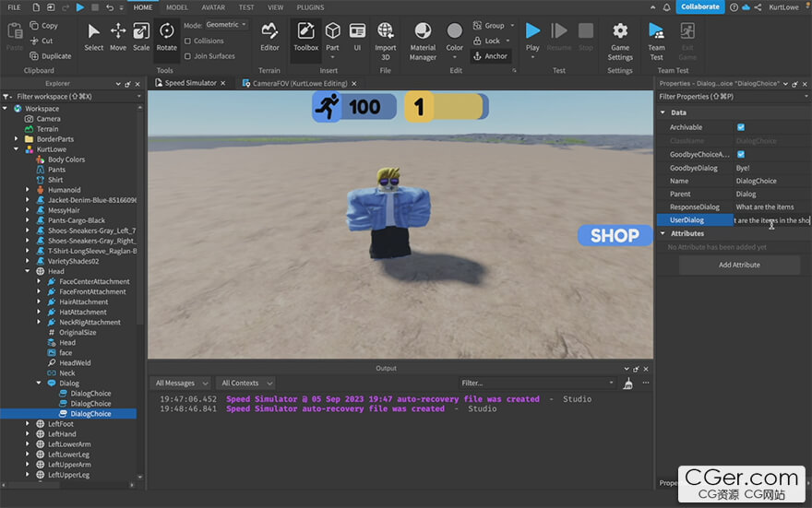Open Import 3D
This screenshot has width=812, height=508.
[386, 41]
